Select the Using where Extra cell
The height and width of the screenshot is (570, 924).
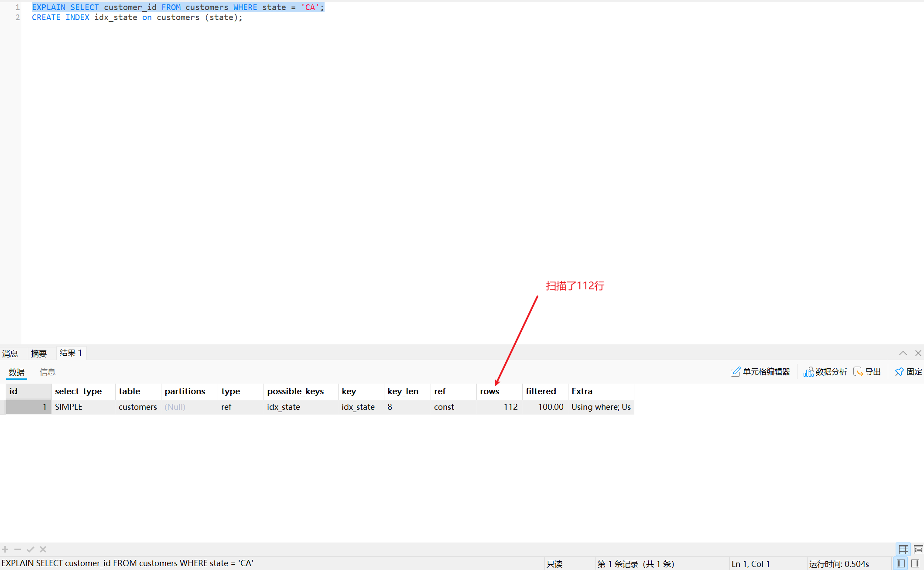[x=601, y=407]
